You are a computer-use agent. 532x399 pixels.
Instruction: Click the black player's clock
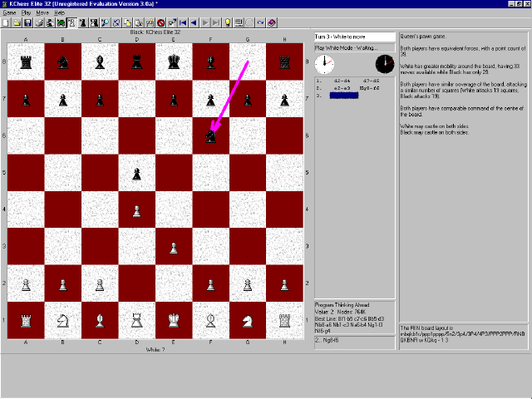pos(384,64)
